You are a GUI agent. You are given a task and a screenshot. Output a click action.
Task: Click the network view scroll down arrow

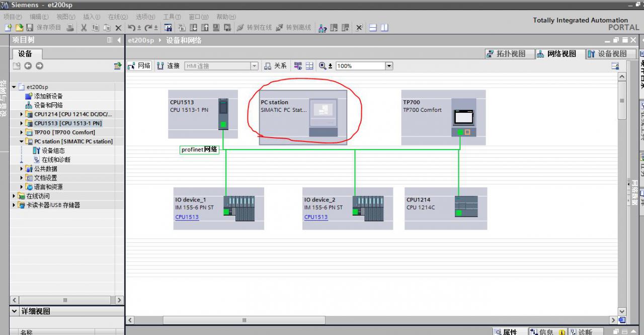(x=622, y=312)
